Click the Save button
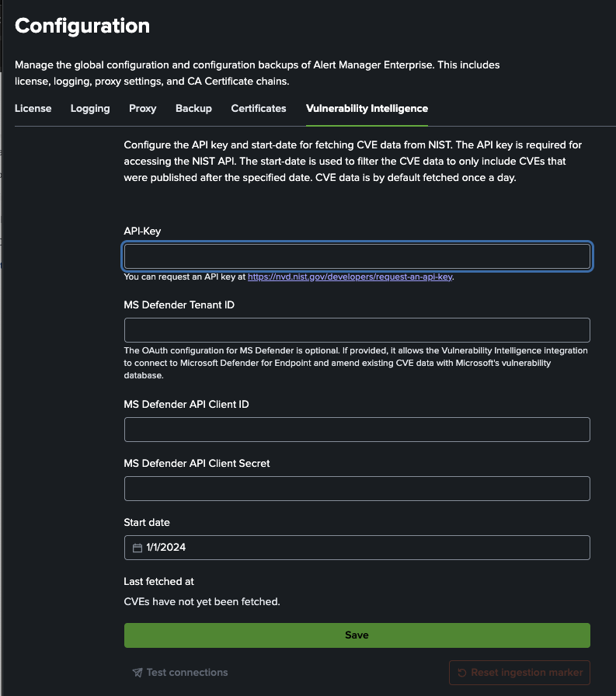 click(x=357, y=635)
